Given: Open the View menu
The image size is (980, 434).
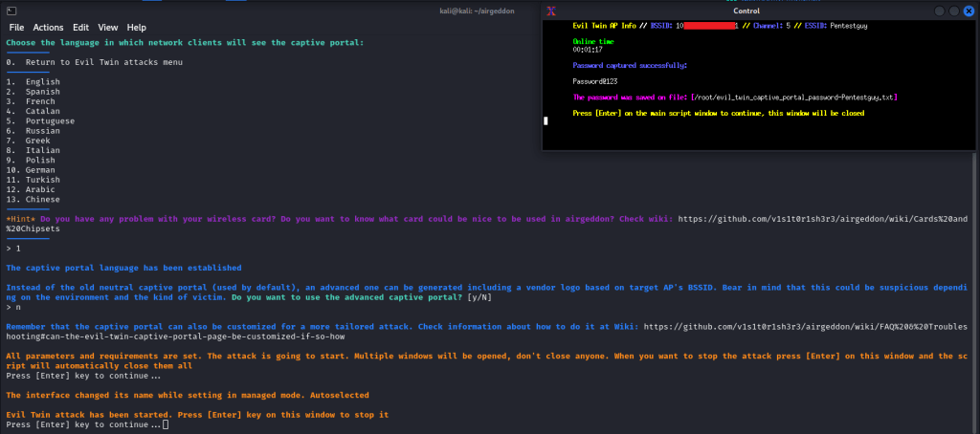Looking at the screenshot, I should click(108, 28).
